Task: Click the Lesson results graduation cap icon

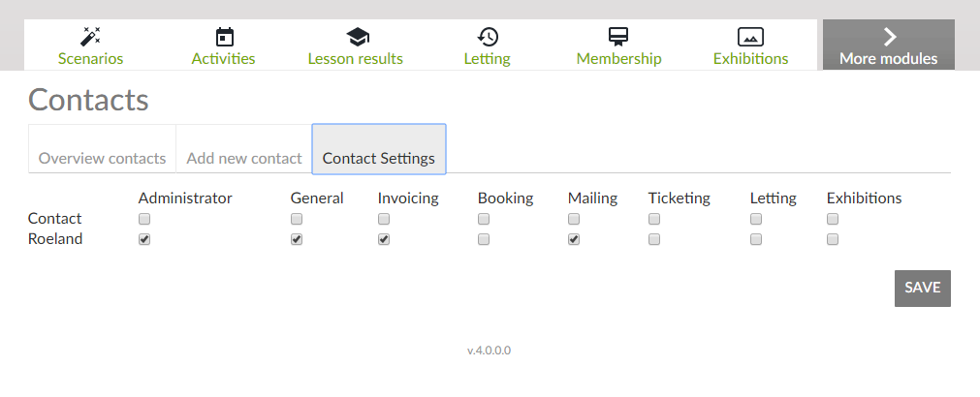Action: click(x=357, y=37)
